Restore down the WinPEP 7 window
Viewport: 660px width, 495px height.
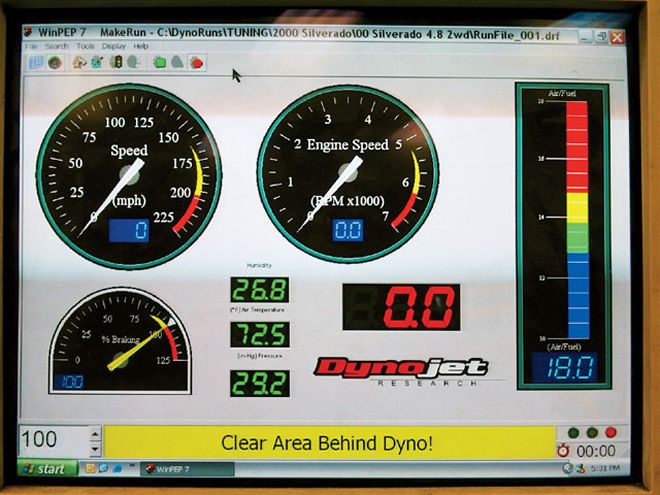click(601, 37)
